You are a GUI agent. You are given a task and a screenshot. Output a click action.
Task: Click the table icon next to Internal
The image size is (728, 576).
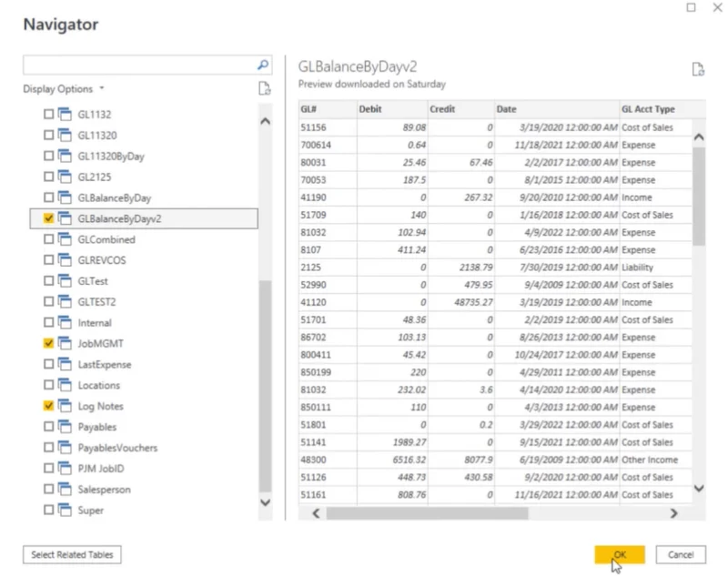click(x=65, y=322)
